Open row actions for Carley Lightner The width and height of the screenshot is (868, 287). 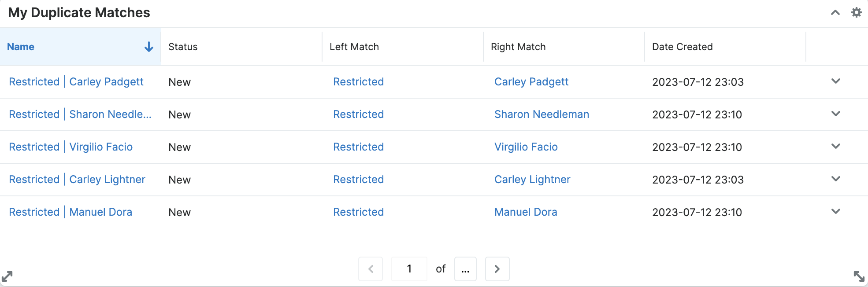coord(835,179)
